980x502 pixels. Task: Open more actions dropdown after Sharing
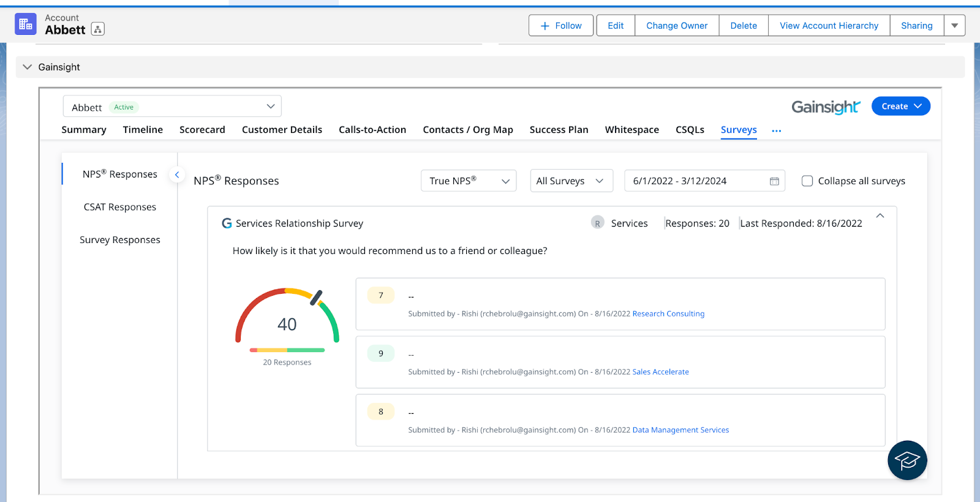[x=954, y=26]
